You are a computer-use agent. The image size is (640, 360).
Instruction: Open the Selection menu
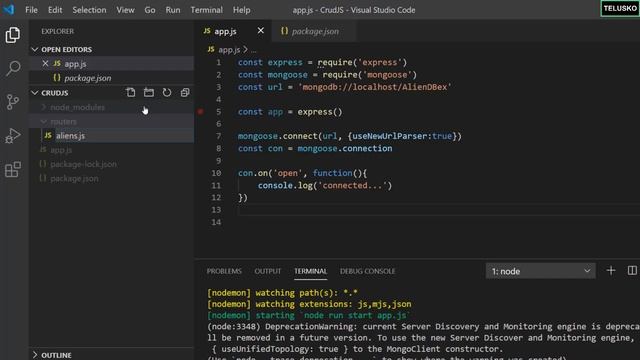(x=89, y=10)
